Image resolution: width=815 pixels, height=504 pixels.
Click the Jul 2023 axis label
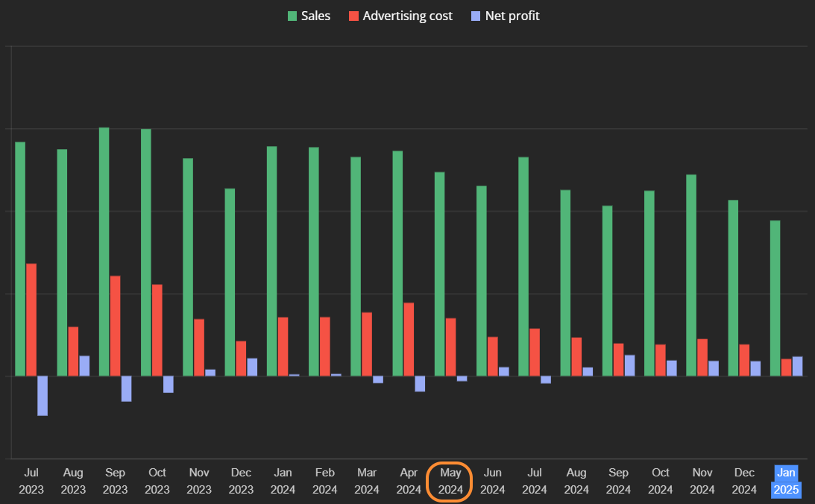31,481
